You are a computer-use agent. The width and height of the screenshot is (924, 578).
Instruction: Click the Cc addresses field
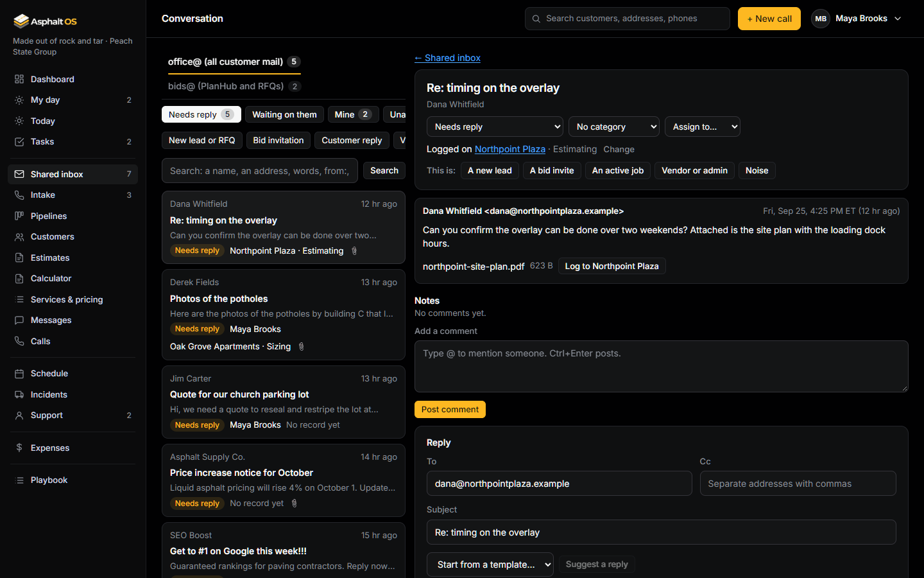pyautogui.click(x=798, y=484)
